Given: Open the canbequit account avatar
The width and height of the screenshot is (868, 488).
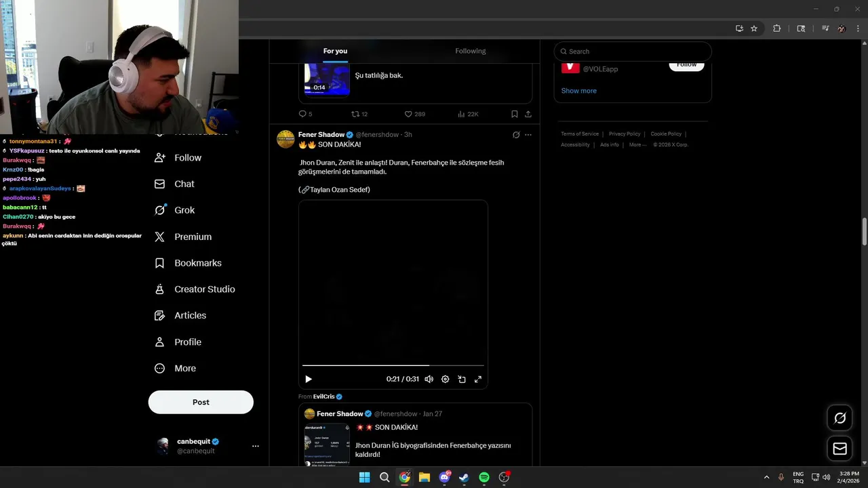Looking at the screenshot, I should tap(163, 445).
